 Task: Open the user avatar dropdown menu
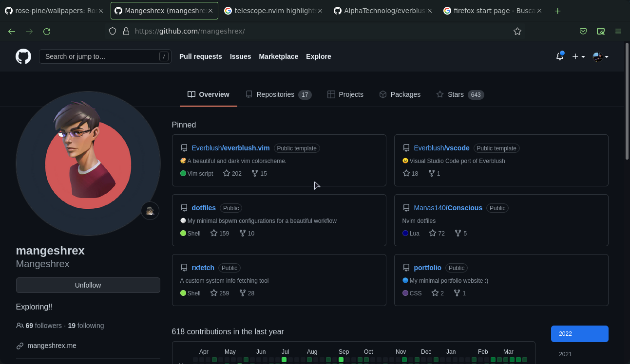coord(601,56)
